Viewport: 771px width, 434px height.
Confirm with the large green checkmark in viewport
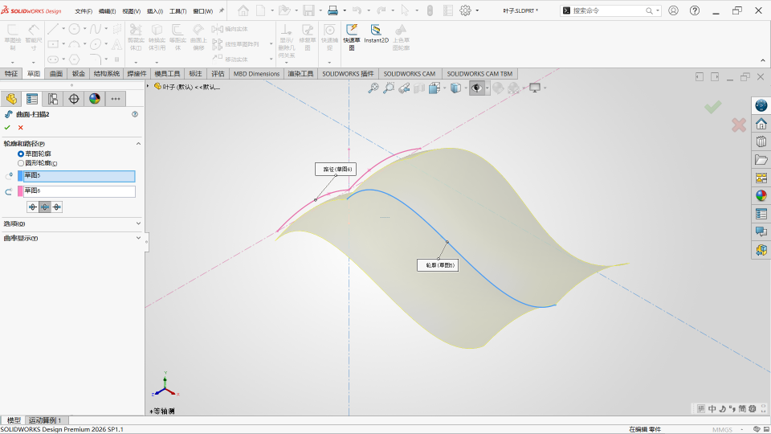(712, 107)
